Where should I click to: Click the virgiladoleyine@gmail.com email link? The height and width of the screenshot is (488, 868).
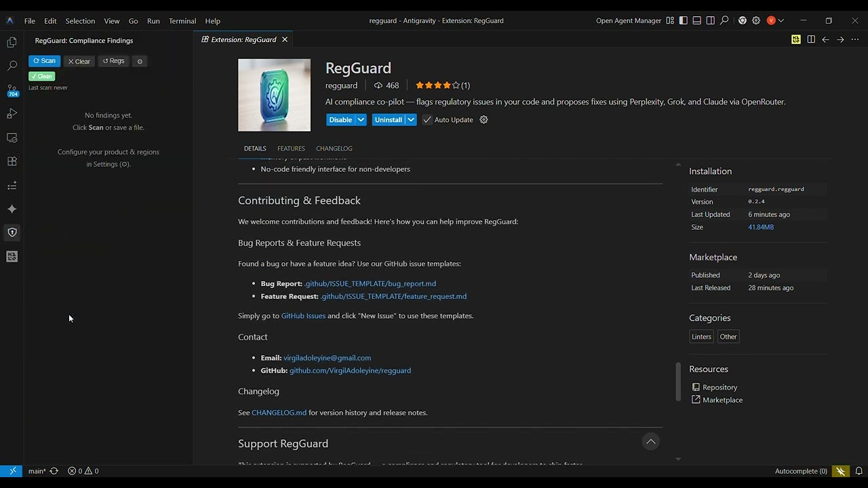327,358
